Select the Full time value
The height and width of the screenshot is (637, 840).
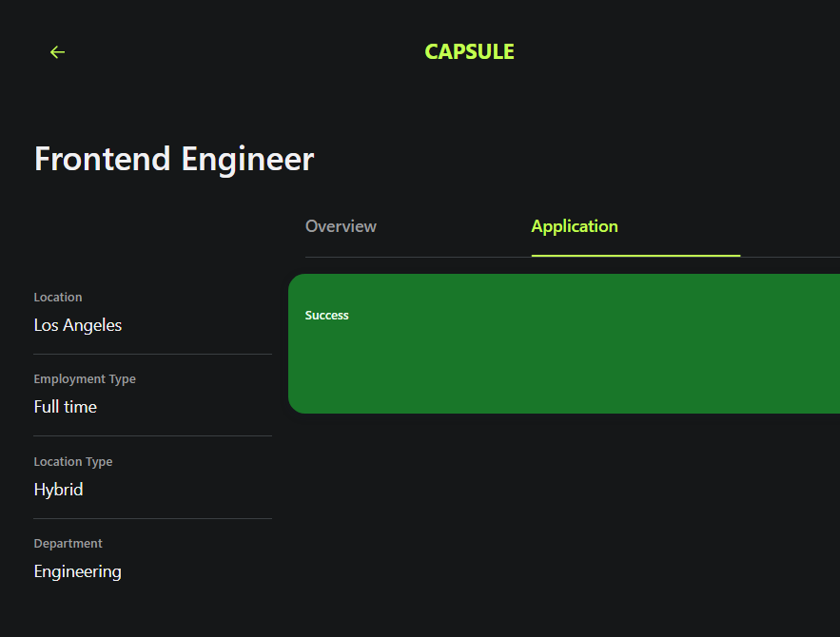(x=66, y=407)
